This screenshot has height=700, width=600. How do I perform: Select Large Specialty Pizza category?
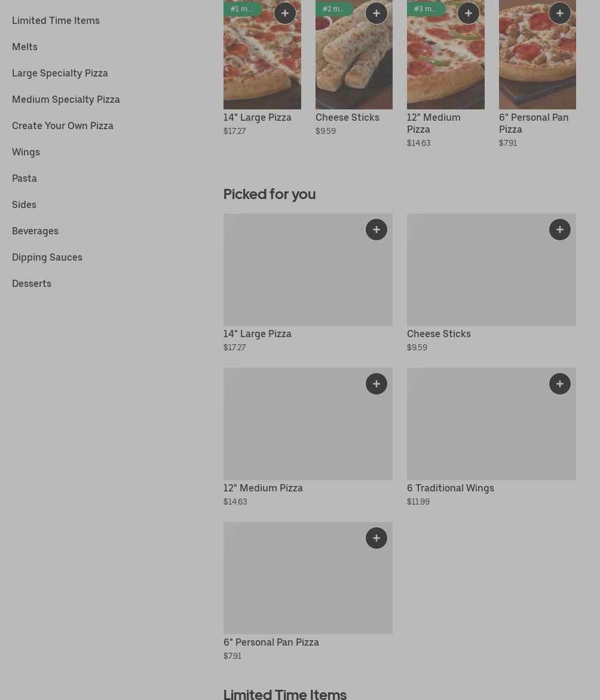pyautogui.click(x=60, y=73)
